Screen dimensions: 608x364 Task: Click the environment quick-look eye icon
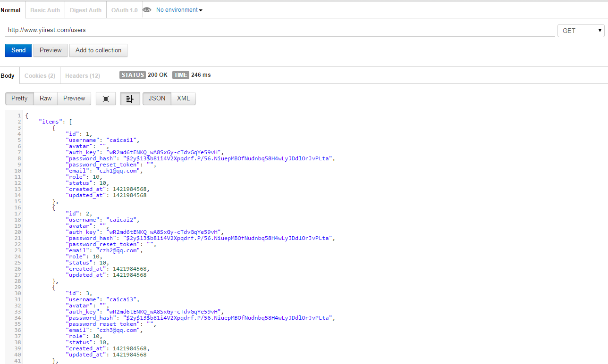[x=147, y=10]
